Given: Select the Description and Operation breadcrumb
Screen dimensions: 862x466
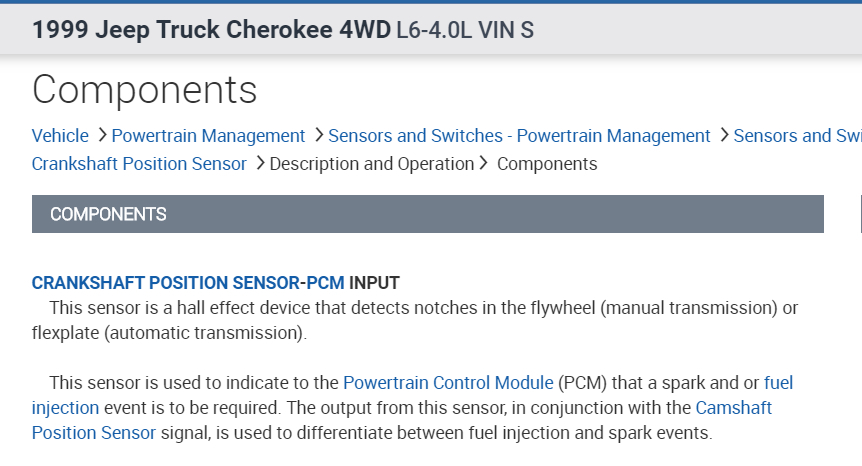Looking at the screenshot, I should tap(371, 163).
